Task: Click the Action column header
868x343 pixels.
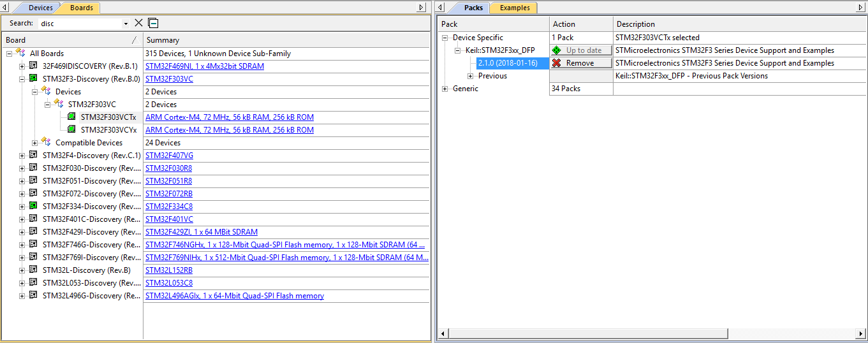Action: click(582, 24)
